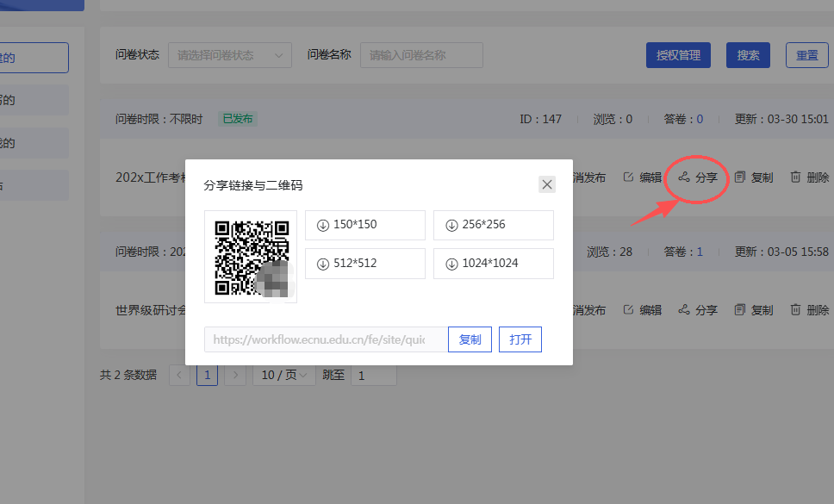834x504 pixels.
Task: Click the 已发布 status tag
Action: [238, 119]
